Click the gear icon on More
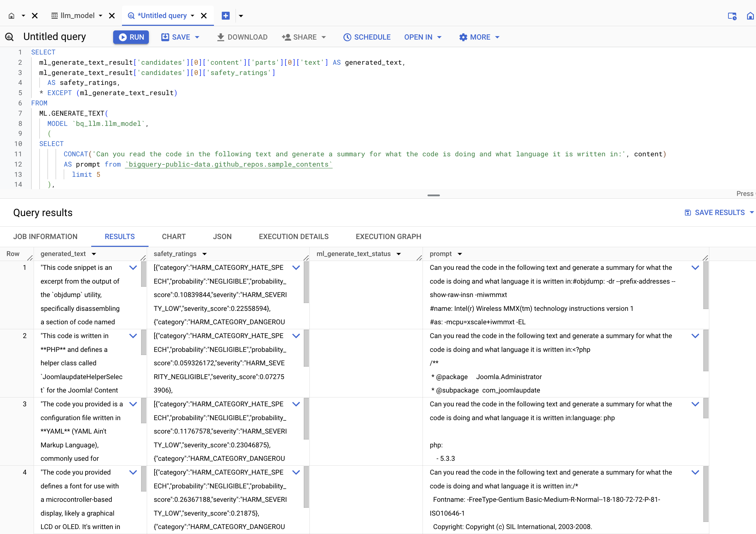The height and width of the screenshot is (534, 756). click(x=463, y=37)
